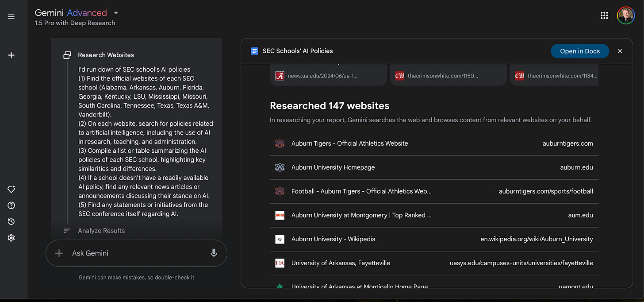The width and height of the screenshot is (644, 302).
Task: Open Auburn University at Montgomery row
Action: (x=434, y=215)
